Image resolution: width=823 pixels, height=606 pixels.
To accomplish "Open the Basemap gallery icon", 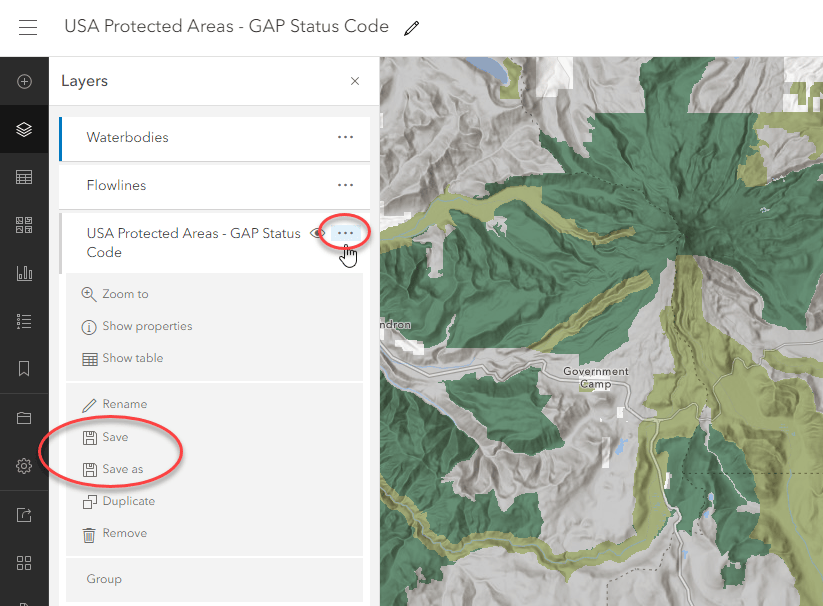I will click(25, 225).
